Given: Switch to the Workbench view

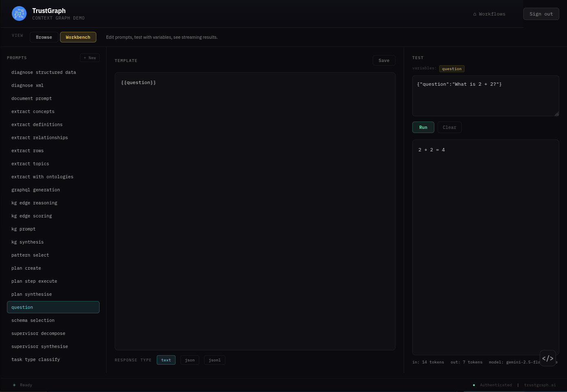Looking at the screenshot, I should 78,37.
